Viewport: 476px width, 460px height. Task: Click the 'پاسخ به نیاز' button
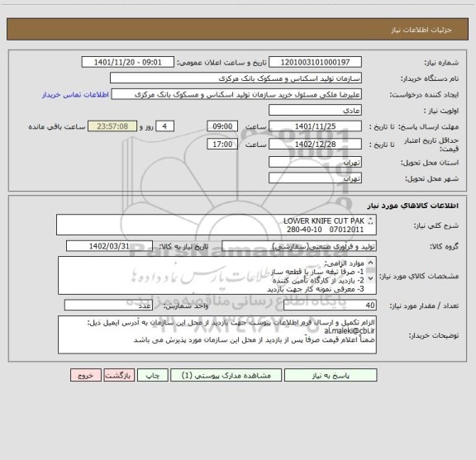331,375
